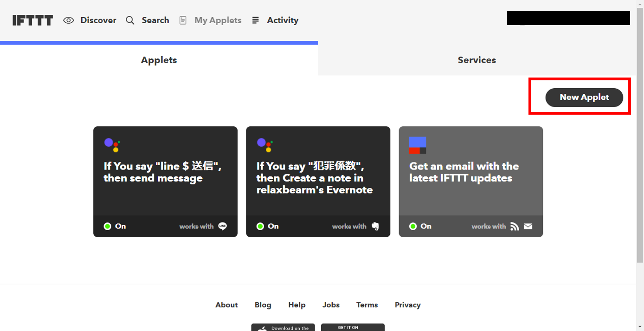Viewport: 644px width, 331px height.
Task: Click RSS feed icon on third applet
Action: pos(515,227)
